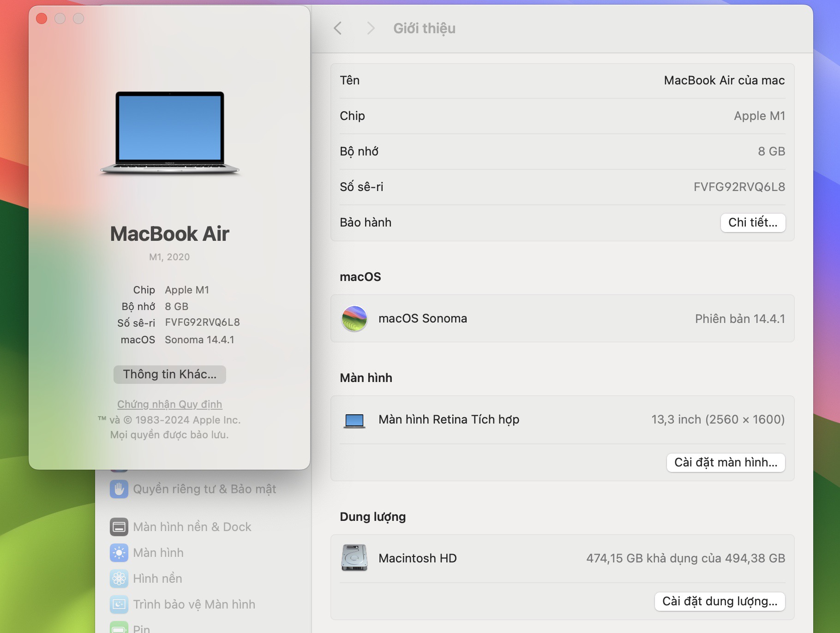The width and height of the screenshot is (840, 633).
Task: Open Cài đặt màn hình... button
Action: [x=726, y=462]
